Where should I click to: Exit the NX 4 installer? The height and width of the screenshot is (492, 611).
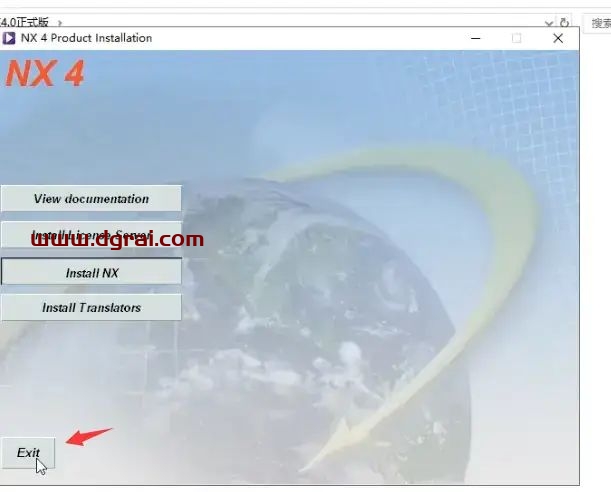pyautogui.click(x=28, y=453)
